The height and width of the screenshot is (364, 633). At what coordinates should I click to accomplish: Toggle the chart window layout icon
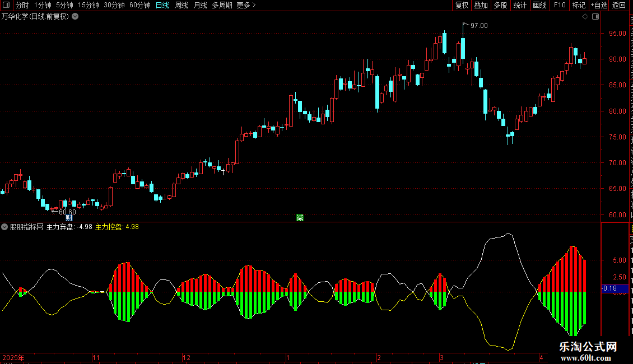coord(595,17)
